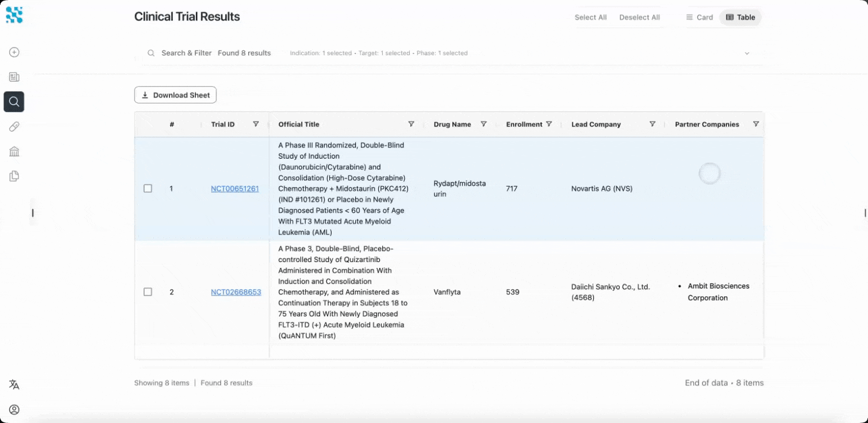Click the Search & Filter field
Screen dimensions: 868x423
coord(449,53)
